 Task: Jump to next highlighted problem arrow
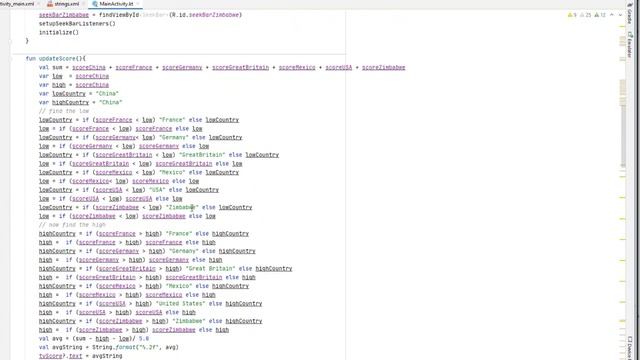coord(620,15)
